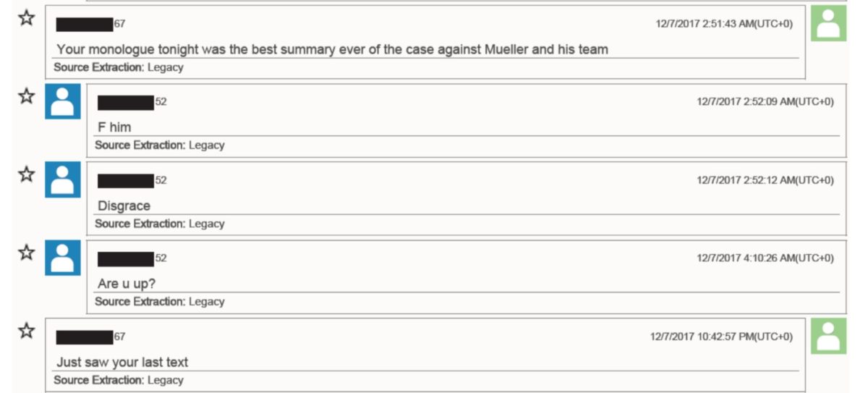Star the Mueller monologue message
This screenshot has height=393, width=868.
click(27, 18)
